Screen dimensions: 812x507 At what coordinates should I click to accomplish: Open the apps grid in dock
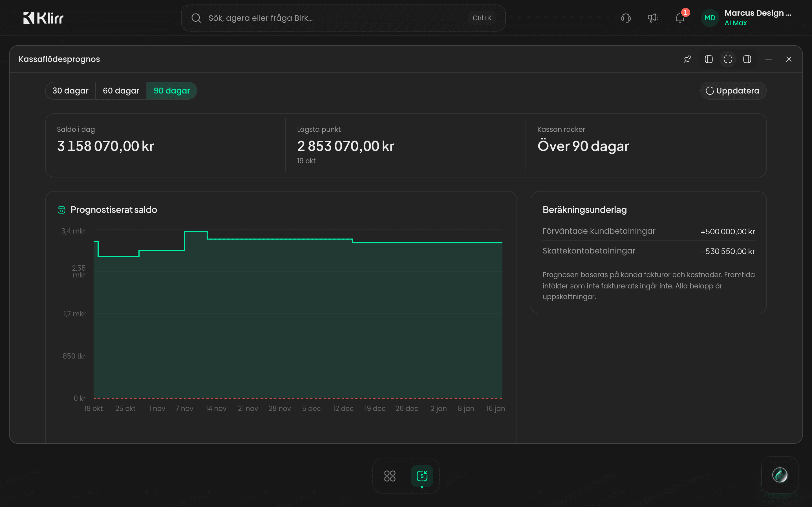coord(390,476)
